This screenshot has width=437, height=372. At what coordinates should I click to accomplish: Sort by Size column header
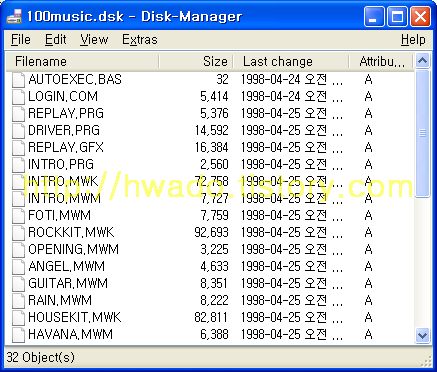click(196, 62)
